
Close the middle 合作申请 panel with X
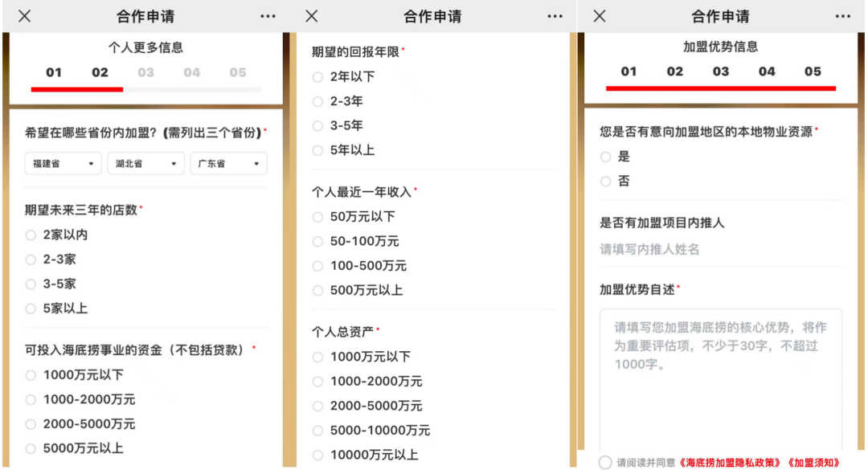[312, 16]
